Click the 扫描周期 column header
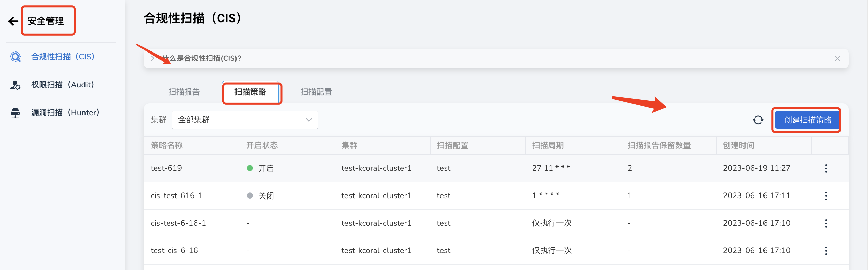868x270 pixels. tap(548, 145)
